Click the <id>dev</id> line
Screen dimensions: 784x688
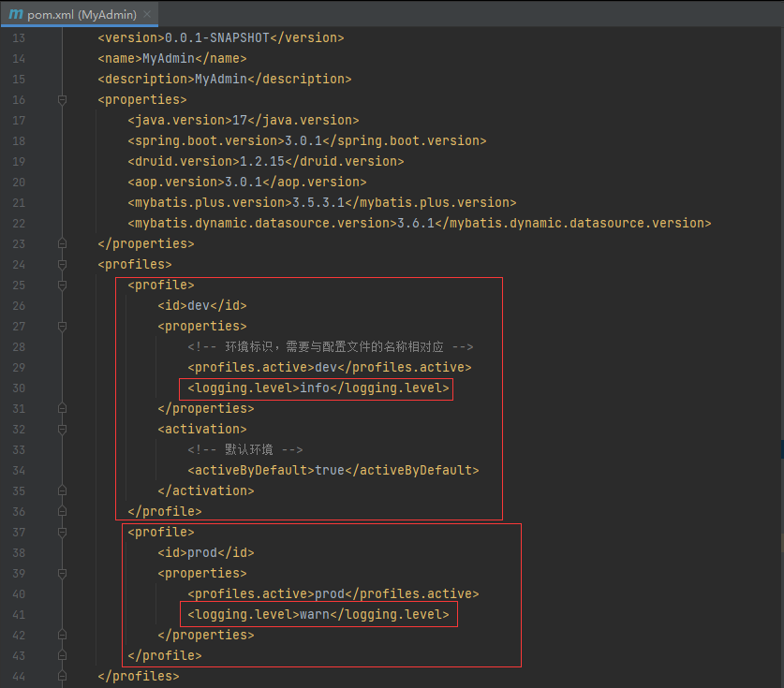202,306
